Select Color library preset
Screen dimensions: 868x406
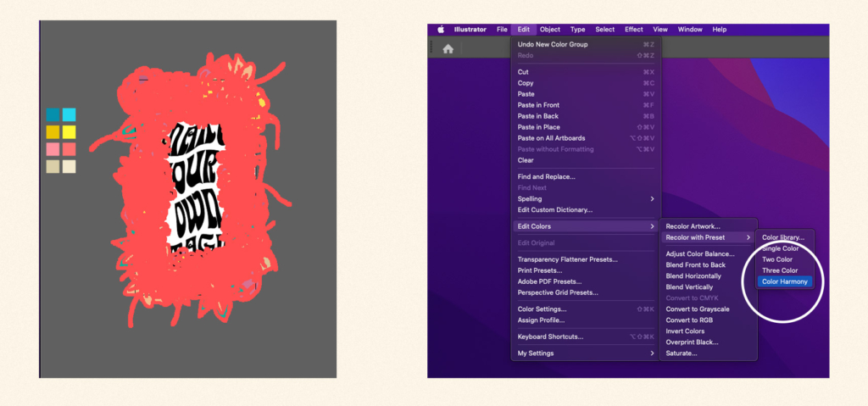point(784,237)
